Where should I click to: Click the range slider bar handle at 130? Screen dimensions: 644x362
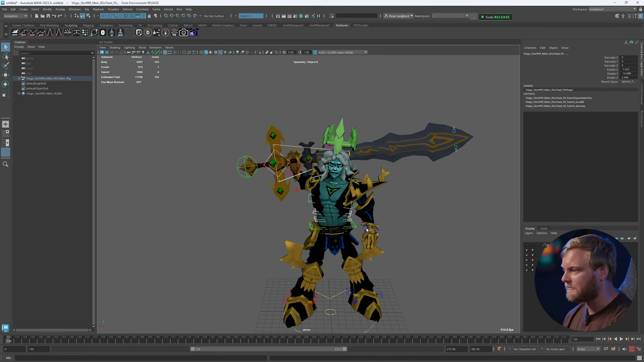tap(193, 349)
